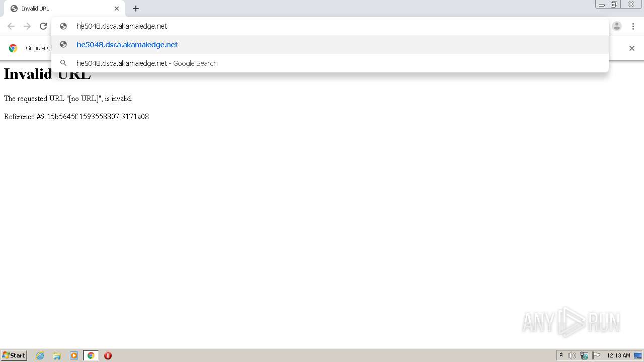This screenshot has height=362, width=644.
Task: Show hidden system tray icons
Action: [561, 355]
